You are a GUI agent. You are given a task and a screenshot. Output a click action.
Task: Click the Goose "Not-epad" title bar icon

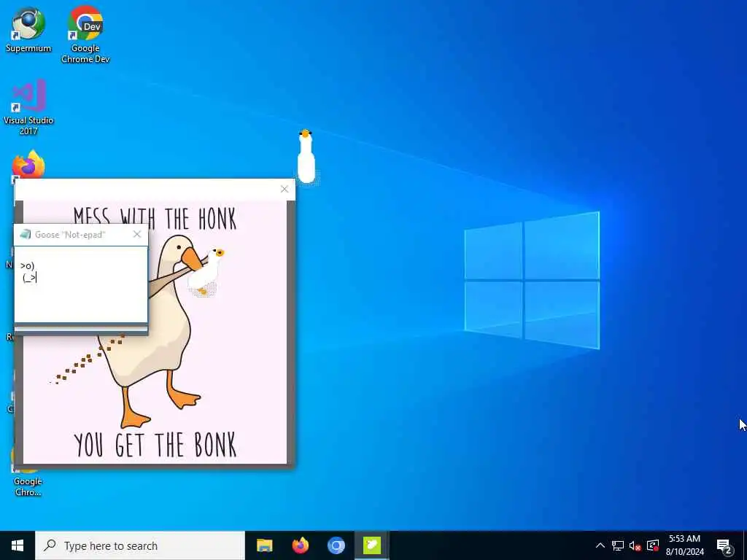click(26, 234)
